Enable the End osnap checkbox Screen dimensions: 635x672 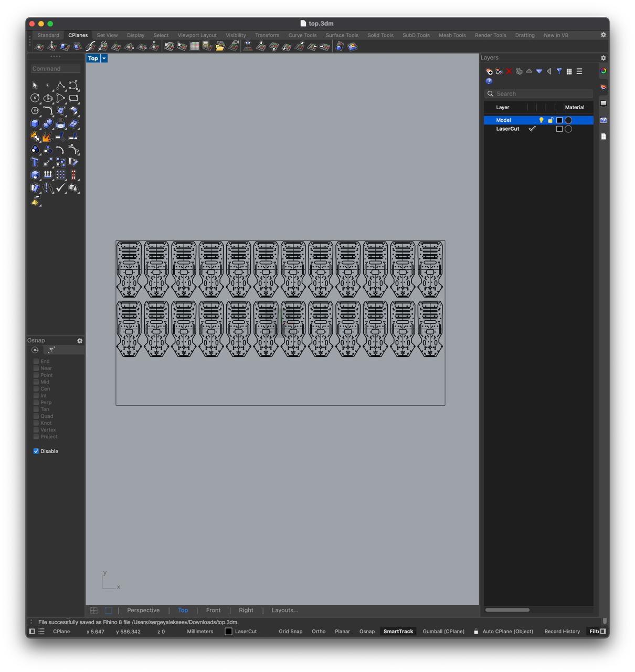(36, 361)
